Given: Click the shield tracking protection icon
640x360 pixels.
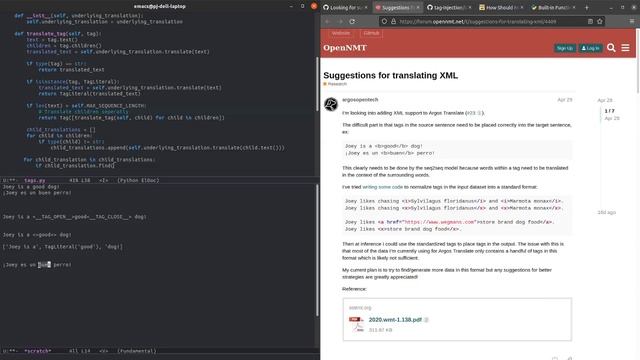Looking at the screenshot, I should [x=384, y=21].
